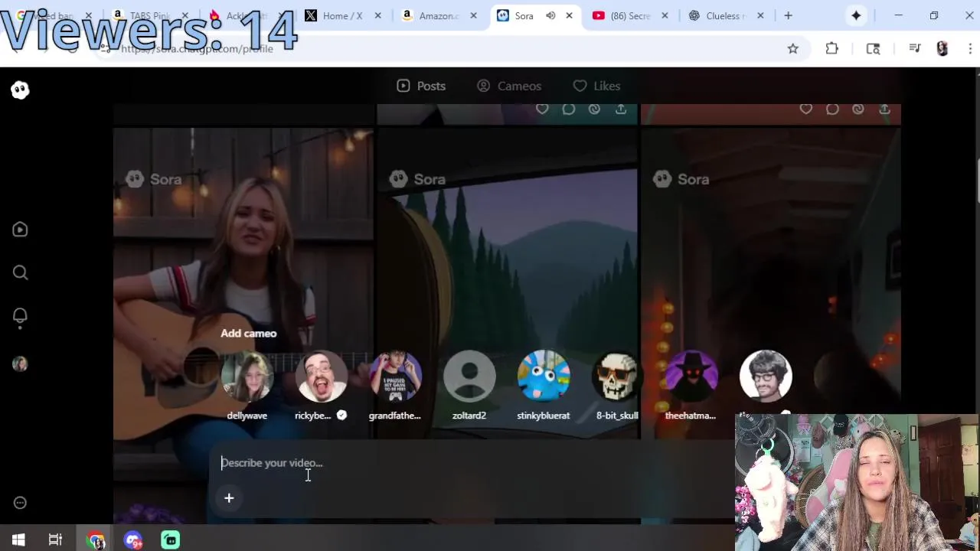The height and width of the screenshot is (551, 980).
Task: Open Search from the Sora sidebar
Action: pyautogui.click(x=20, y=272)
